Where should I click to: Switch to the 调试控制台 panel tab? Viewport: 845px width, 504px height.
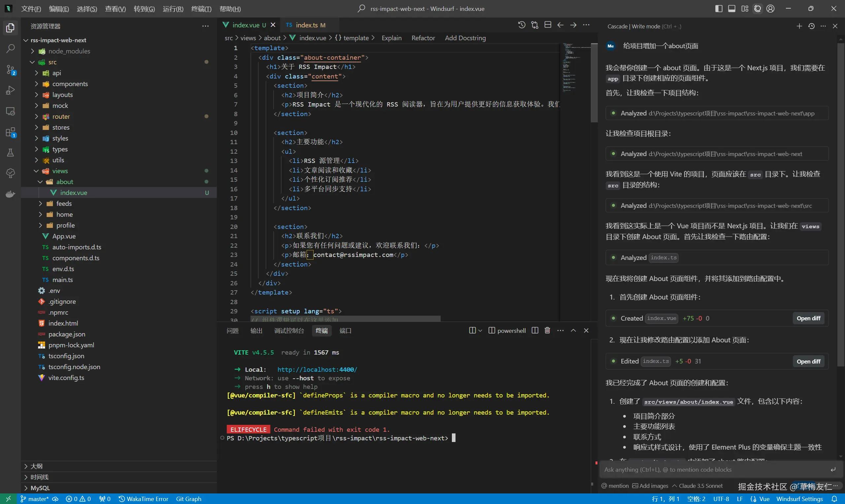(289, 331)
